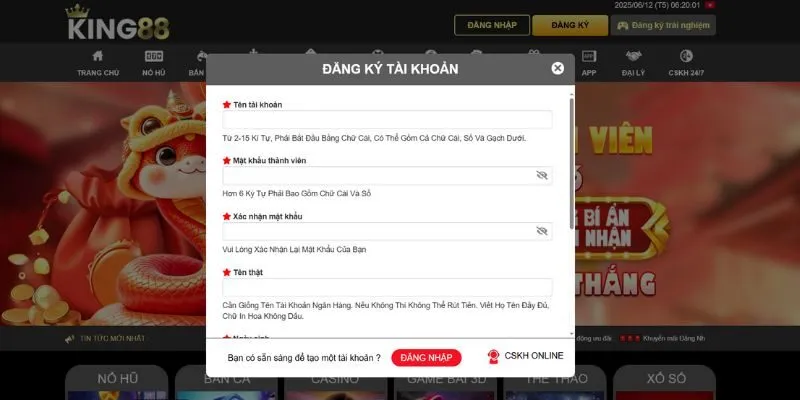Click the home icon above Trang Chủ
Image resolution: width=800 pixels, height=400 pixels.
click(98, 56)
